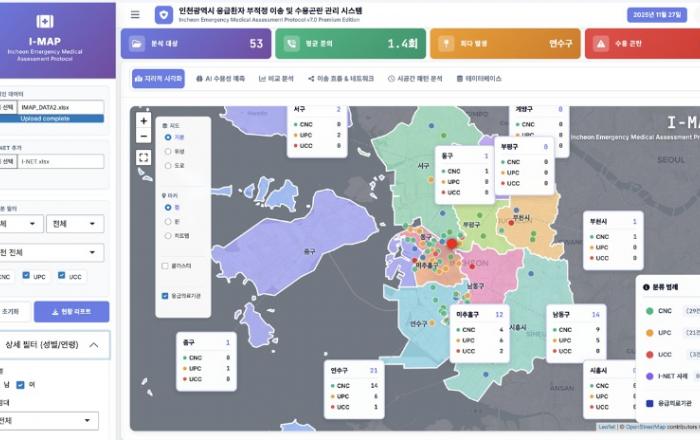Collapse the 상세 필터 (성별/연령) section

pos(93,345)
